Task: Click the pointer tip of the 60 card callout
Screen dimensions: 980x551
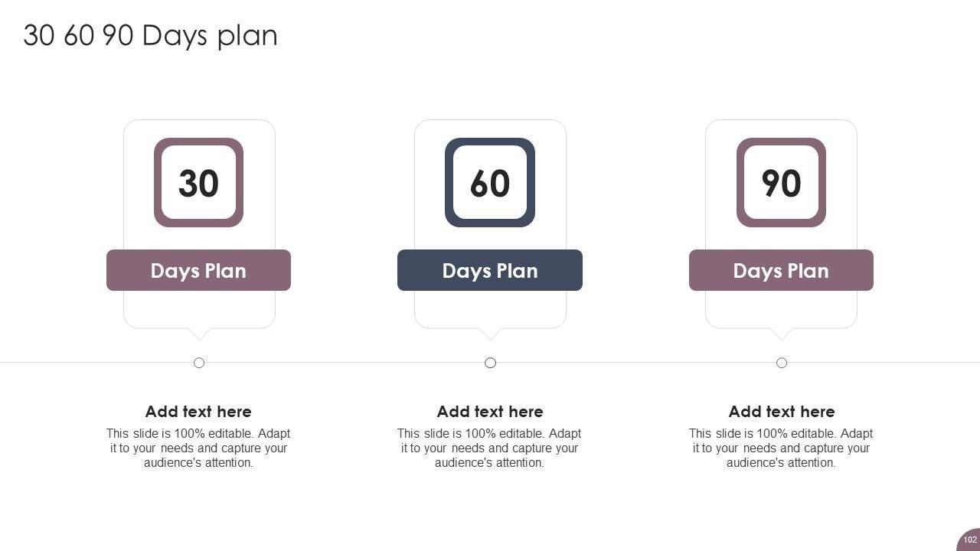Action: point(491,337)
